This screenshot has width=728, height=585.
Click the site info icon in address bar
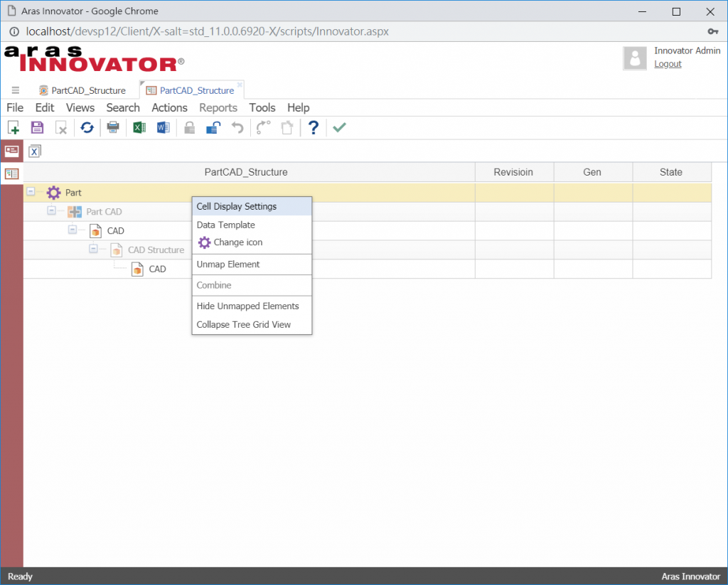coord(15,31)
